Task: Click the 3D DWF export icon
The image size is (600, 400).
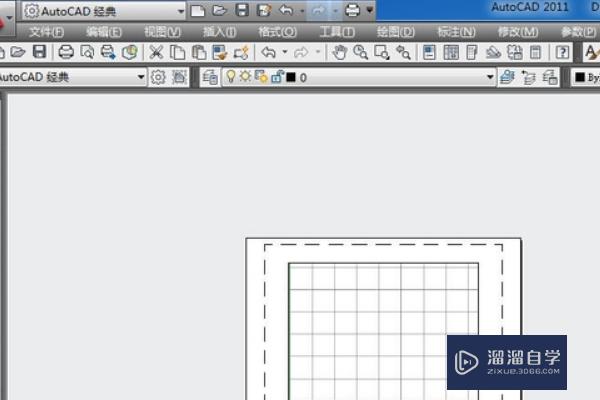Action: [x=130, y=52]
